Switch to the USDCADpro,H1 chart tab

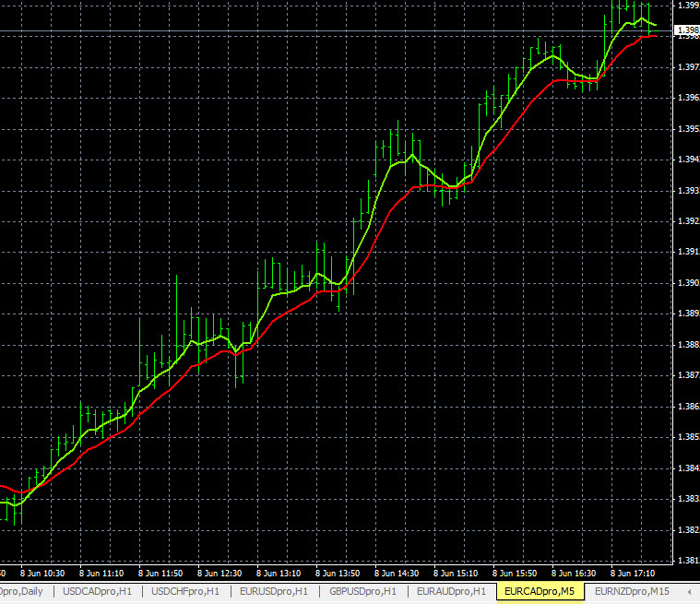96,591
